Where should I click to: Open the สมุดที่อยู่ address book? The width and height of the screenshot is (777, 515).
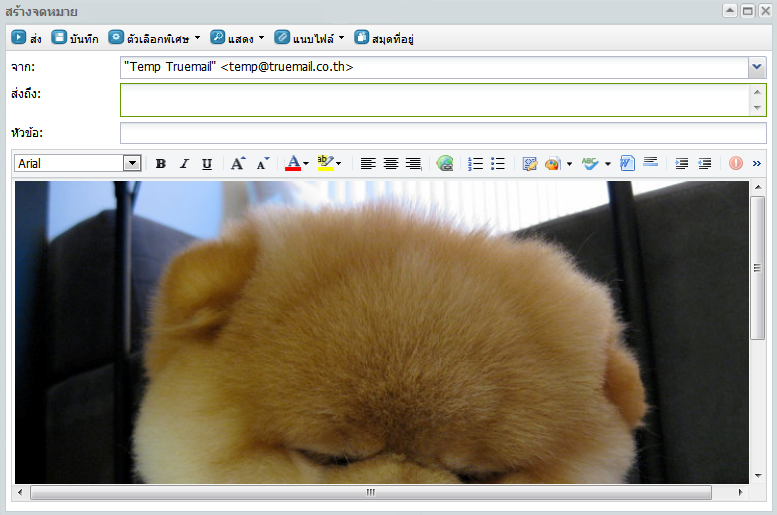point(384,38)
